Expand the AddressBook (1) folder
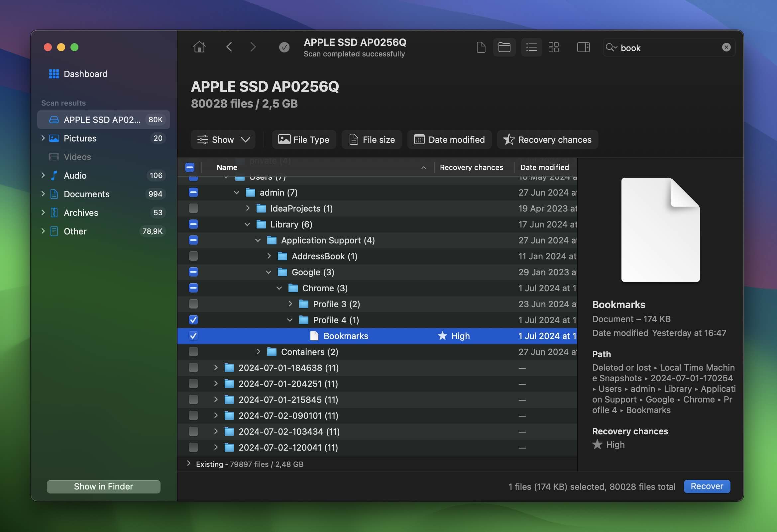Image resolution: width=777 pixels, height=532 pixels. (269, 256)
